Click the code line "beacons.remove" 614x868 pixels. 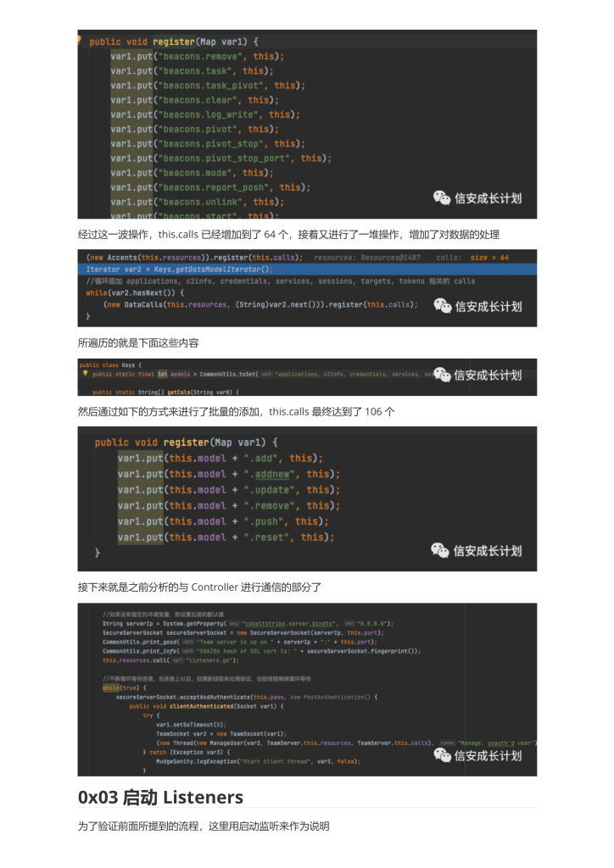[197, 57]
